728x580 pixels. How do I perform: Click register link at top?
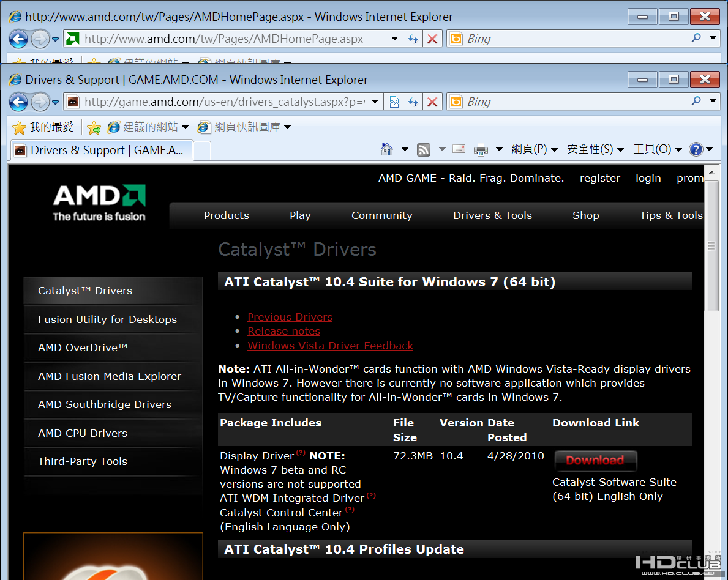[x=600, y=178]
